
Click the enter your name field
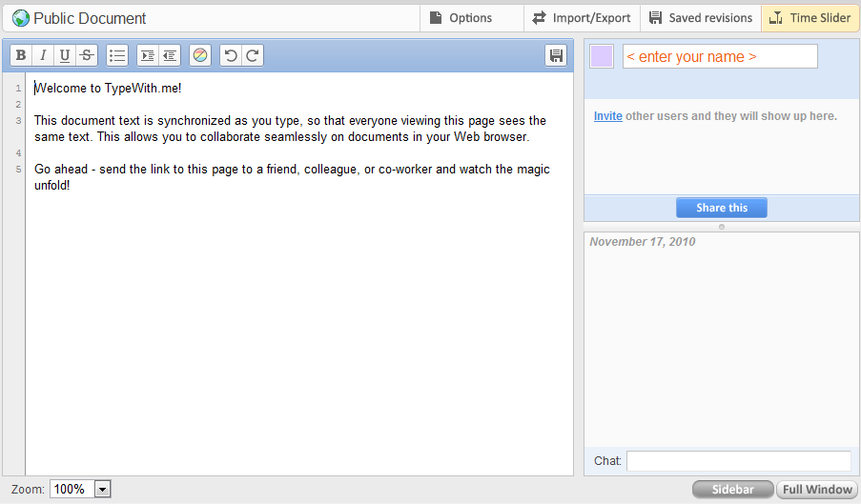720,56
